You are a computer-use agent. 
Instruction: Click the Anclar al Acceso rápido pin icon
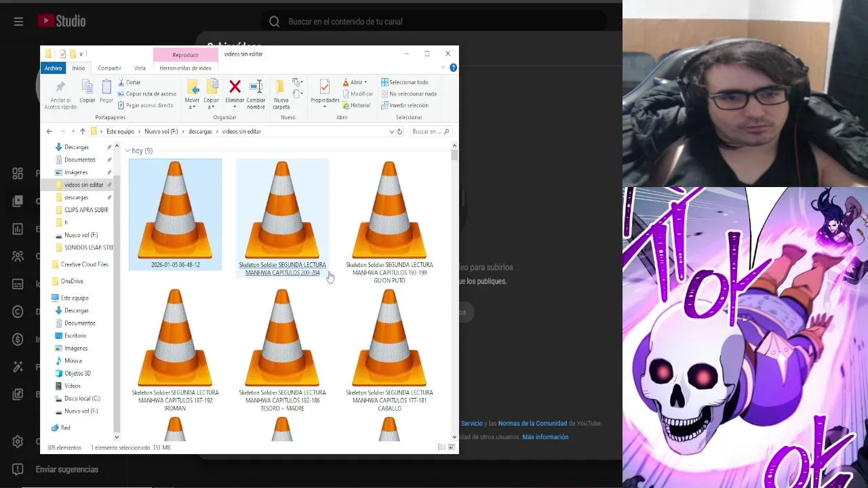[x=60, y=87]
